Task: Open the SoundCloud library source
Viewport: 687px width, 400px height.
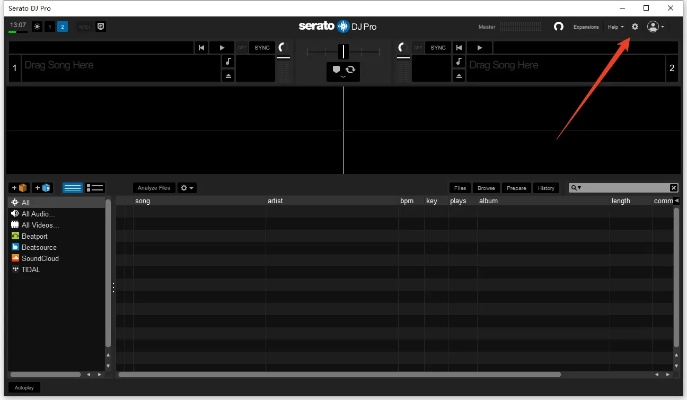Action: click(x=40, y=258)
